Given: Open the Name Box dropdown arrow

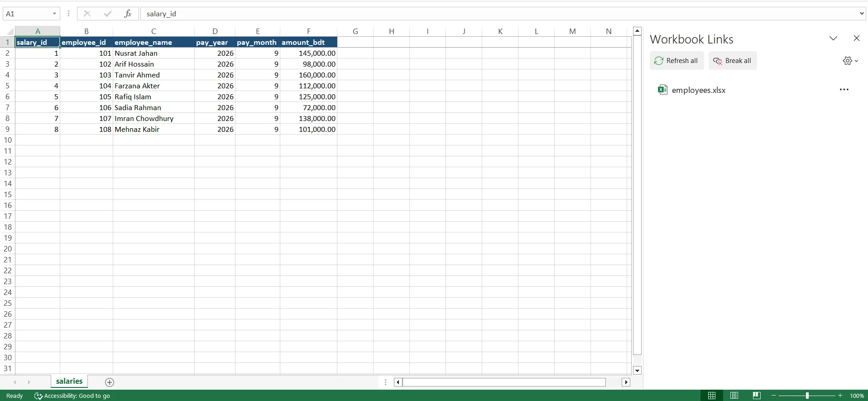Looking at the screenshot, I should click(54, 14).
